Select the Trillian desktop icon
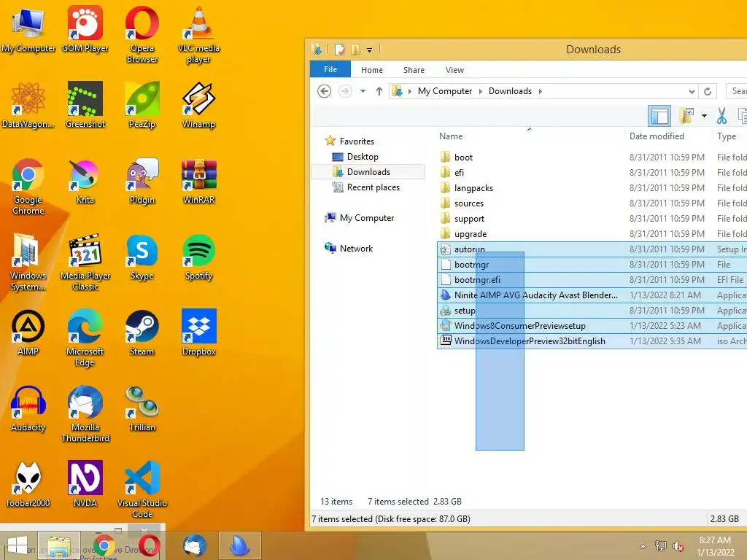 click(x=142, y=408)
